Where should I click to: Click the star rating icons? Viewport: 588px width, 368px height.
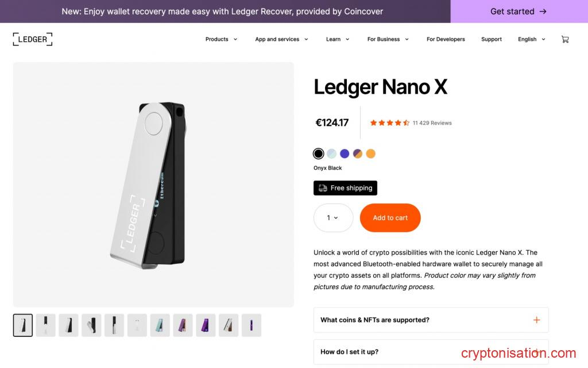click(x=389, y=122)
